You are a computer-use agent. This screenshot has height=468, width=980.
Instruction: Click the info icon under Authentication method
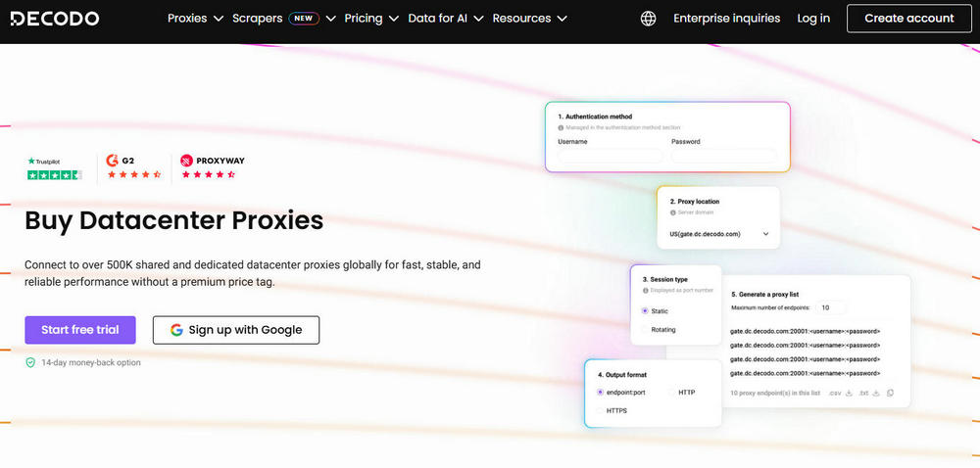pos(561,127)
